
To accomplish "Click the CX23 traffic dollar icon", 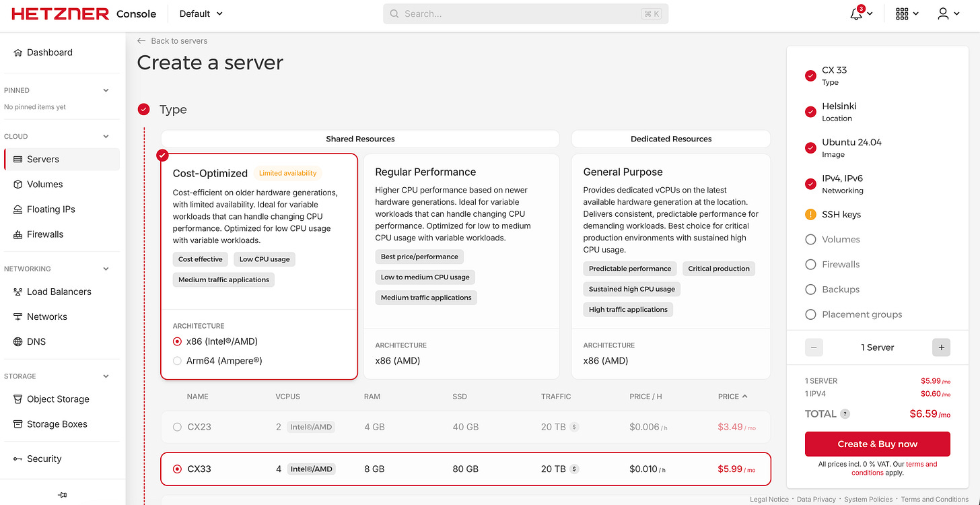I will (574, 427).
